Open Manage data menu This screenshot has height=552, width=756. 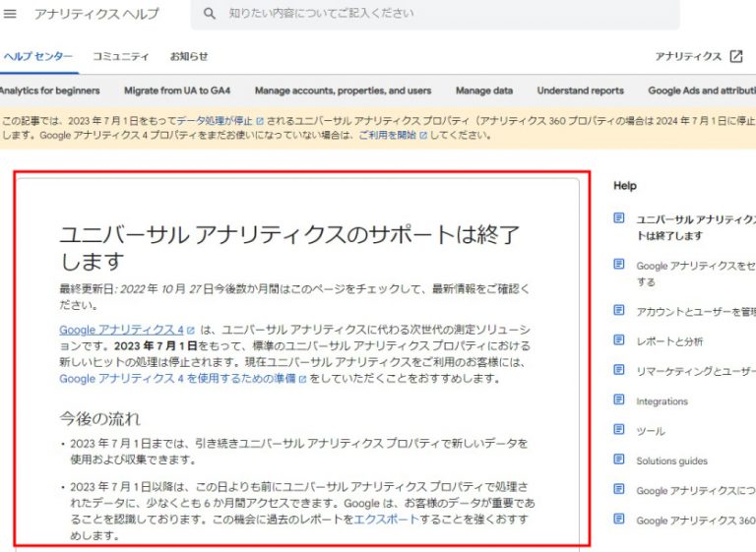coord(484,91)
